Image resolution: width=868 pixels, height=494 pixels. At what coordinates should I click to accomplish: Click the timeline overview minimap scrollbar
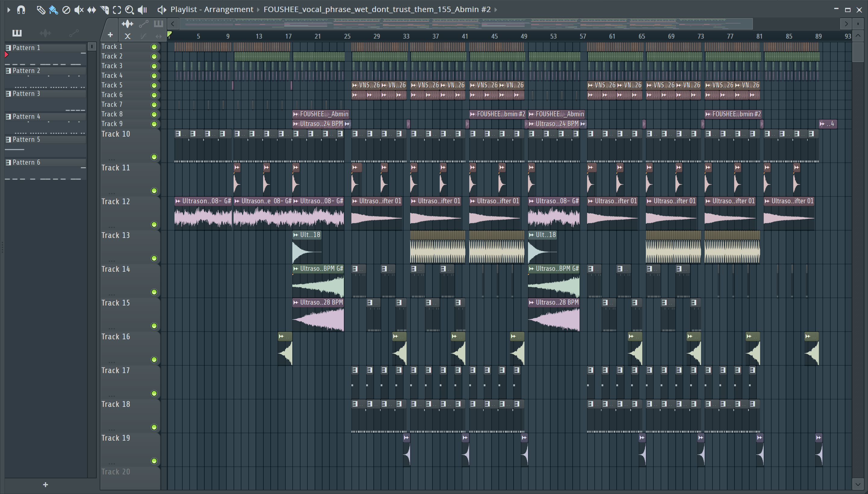click(466, 24)
